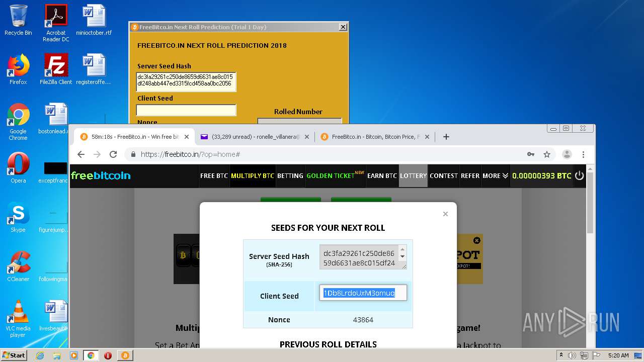644x362 pixels.
Task: Close the Yahoo mail unread tab
Action: [x=307, y=137]
